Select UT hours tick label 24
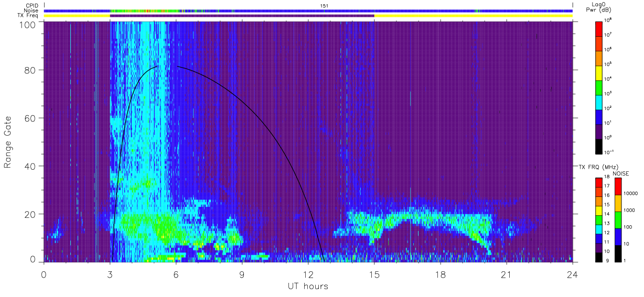This screenshot has width=644, height=297. 572,274
